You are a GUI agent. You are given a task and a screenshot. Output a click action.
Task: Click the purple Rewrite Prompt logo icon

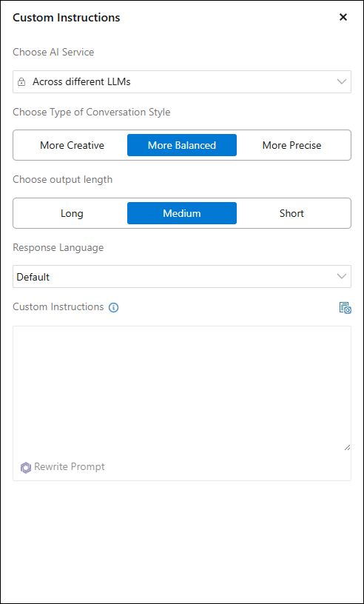click(x=26, y=468)
